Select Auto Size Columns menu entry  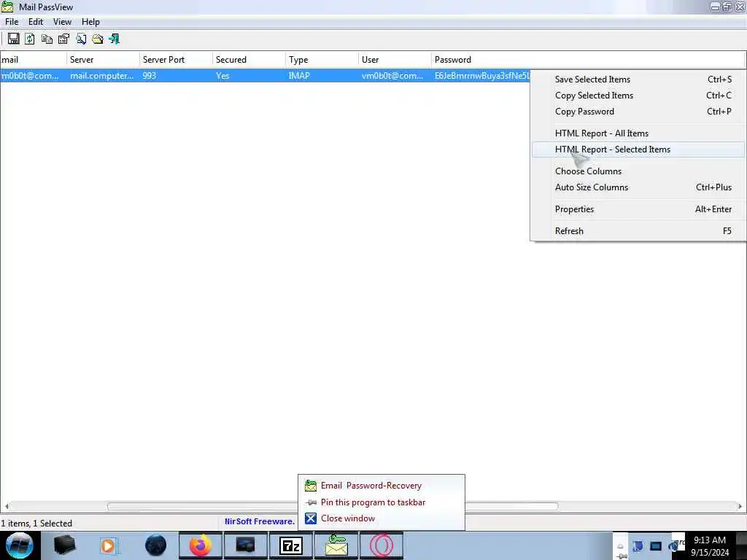pos(638,187)
